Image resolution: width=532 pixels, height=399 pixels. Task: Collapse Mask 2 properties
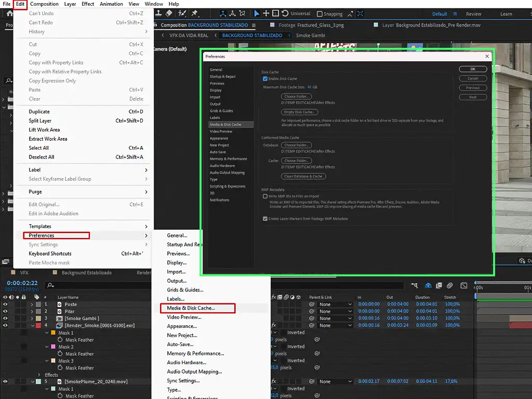(x=47, y=347)
